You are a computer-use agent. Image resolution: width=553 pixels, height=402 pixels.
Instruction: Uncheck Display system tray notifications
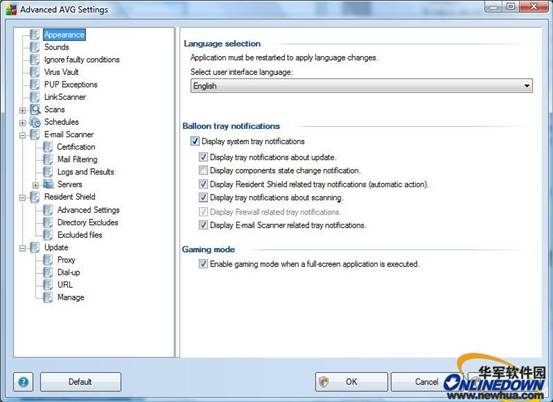(x=195, y=141)
